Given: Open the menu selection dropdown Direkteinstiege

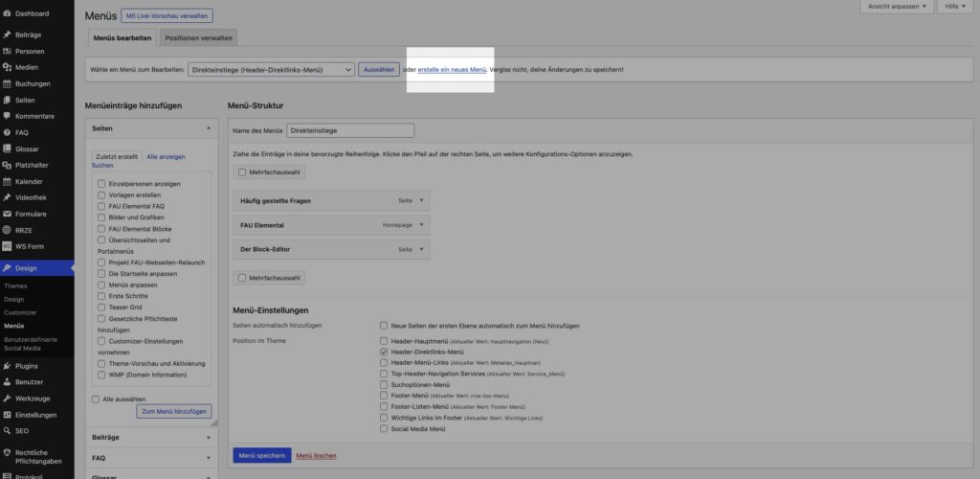Looking at the screenshot, I should [270, 70].
